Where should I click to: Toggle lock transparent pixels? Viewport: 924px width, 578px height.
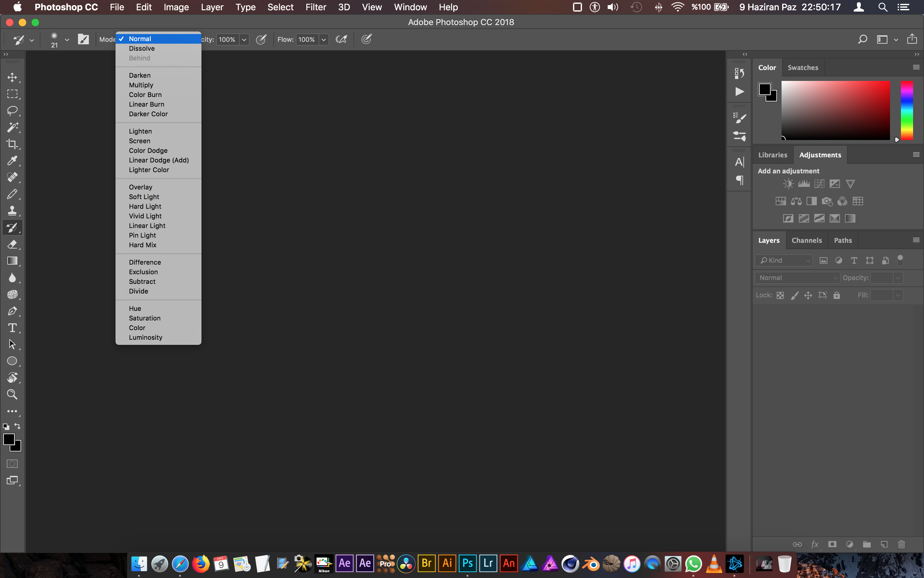[781, 295]
